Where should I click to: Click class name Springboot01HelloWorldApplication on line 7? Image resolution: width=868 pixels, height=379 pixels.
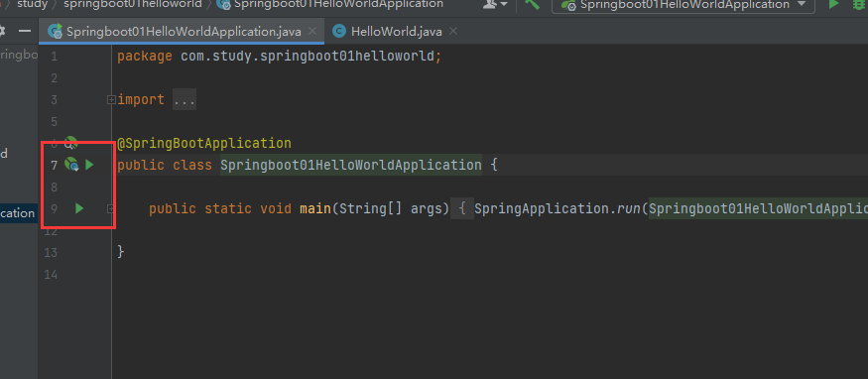[351, 165]
